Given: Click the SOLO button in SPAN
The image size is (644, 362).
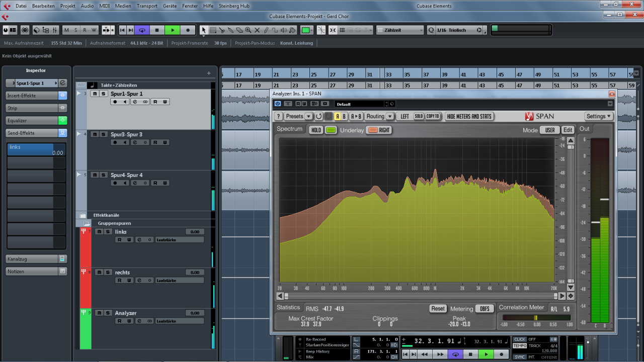Looking at the screenshot, I should (419, 116).
